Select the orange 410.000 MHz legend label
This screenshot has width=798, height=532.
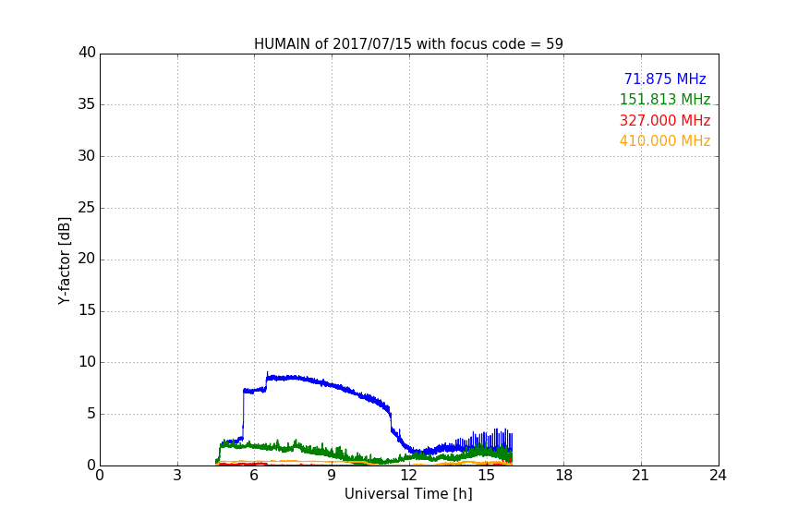(665, 141)
